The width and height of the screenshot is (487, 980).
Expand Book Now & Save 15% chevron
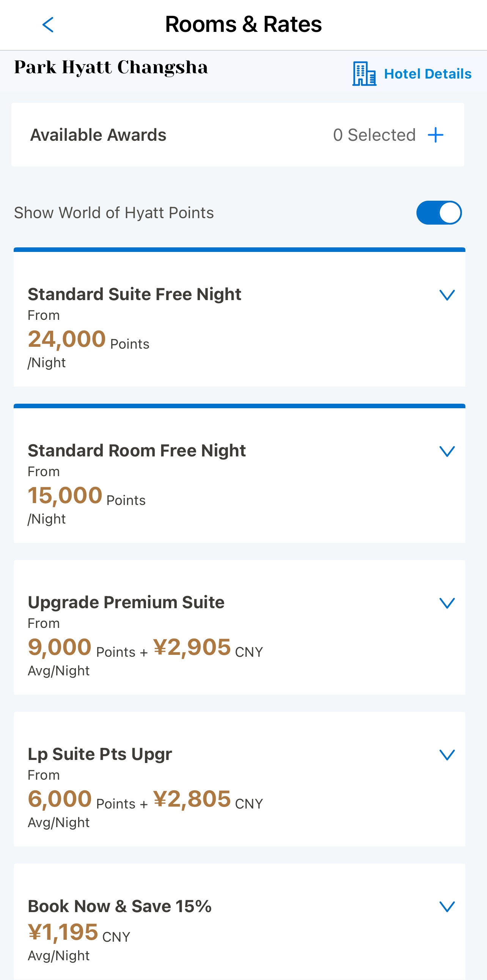tap(447, 906)
